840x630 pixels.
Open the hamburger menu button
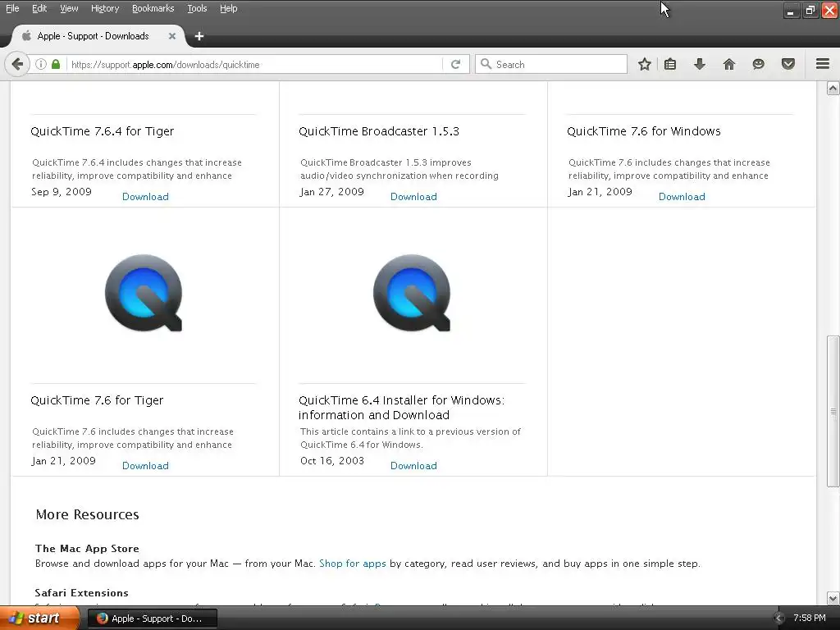click(823, 64)
